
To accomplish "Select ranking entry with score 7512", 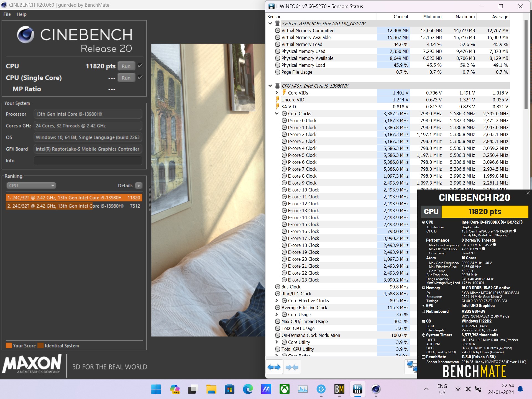I will 74,206.
